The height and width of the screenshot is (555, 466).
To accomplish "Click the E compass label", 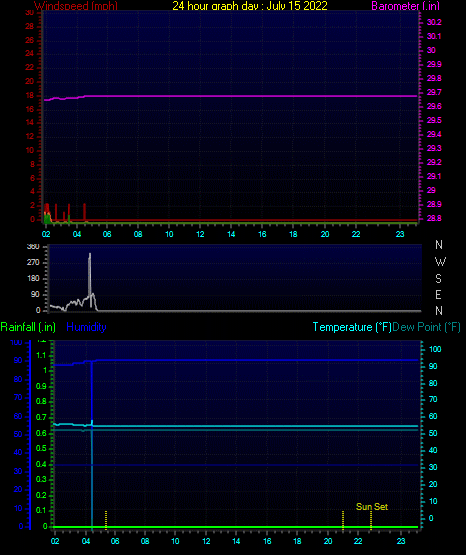I will pos(438,294).
